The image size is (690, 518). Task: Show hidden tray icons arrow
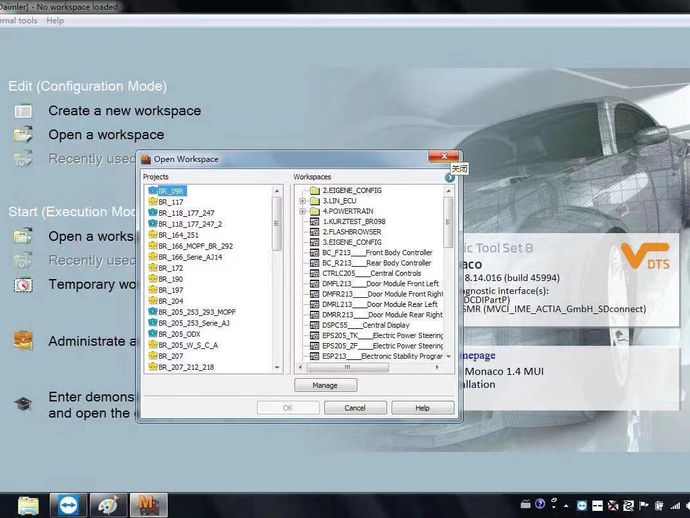point(566,506)
